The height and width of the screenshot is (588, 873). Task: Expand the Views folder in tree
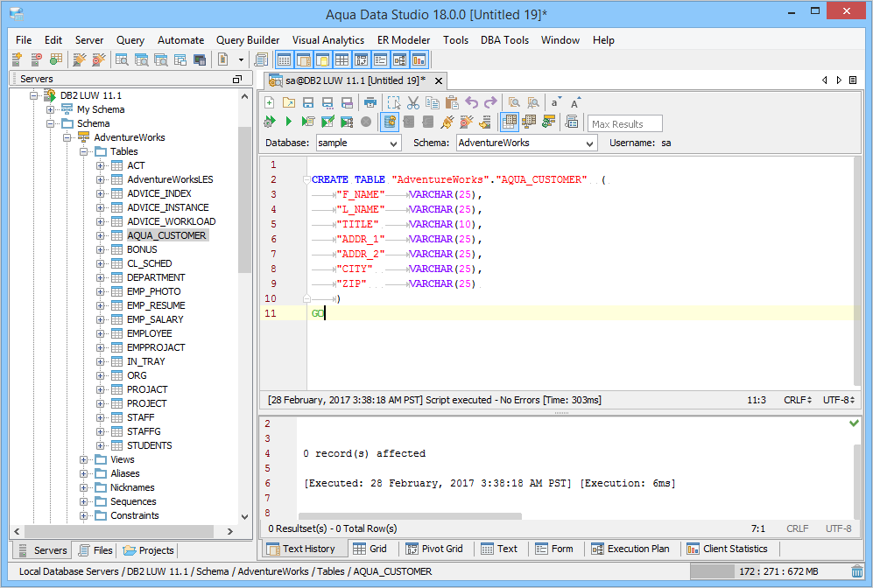pyautogui.click(x=84, y=459)
